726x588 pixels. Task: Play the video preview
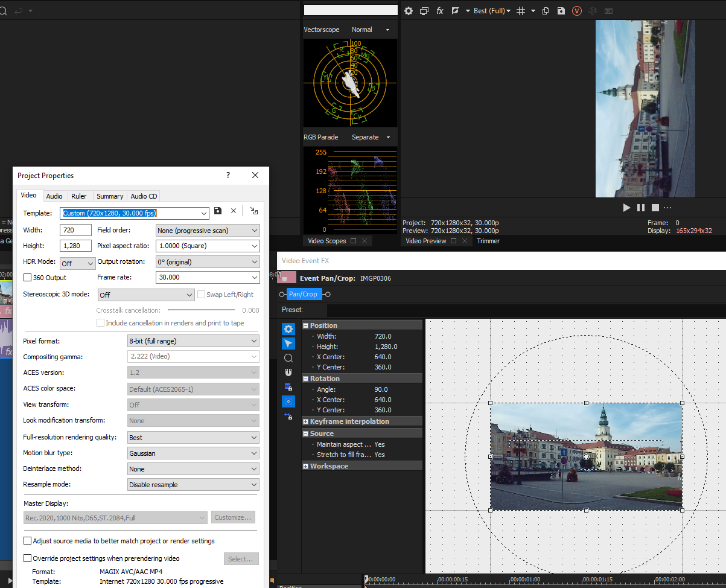[626, 208]
